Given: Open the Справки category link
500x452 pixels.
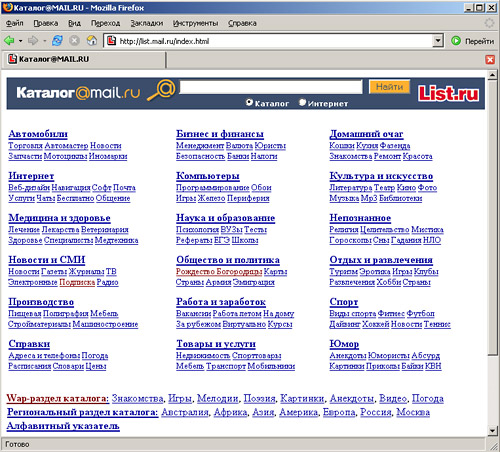Looking at the screenshot, I should point(29,344).
